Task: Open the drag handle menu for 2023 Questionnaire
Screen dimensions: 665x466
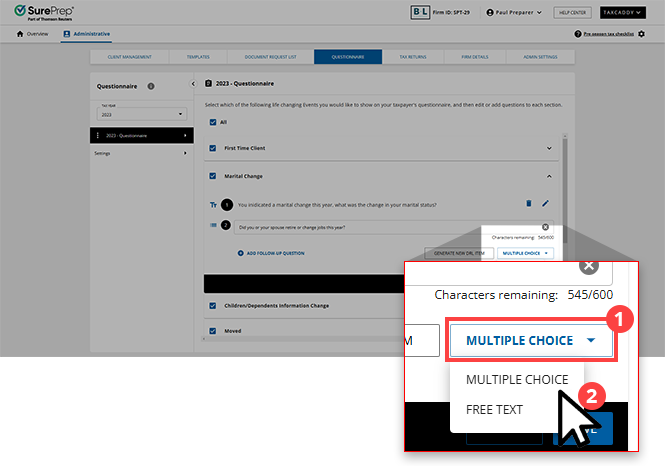Action: click(x=98, y=135)
